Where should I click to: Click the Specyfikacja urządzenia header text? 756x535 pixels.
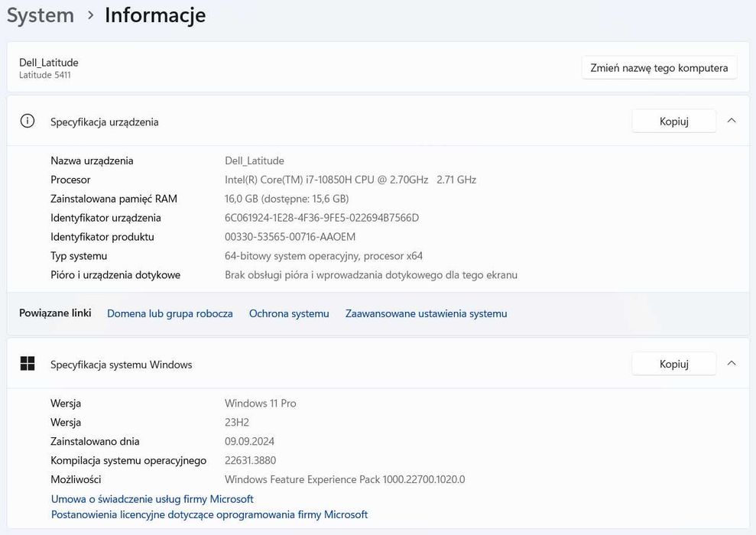[x=105, y=122]
